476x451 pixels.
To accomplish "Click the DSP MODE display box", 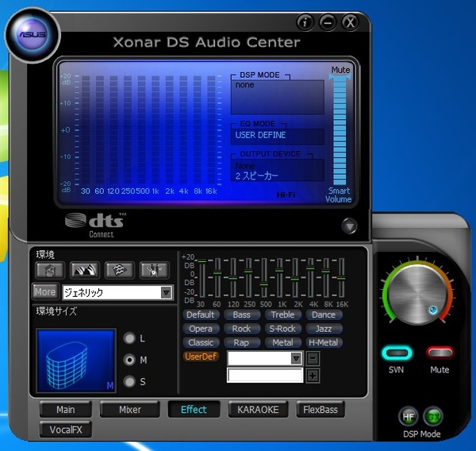I will [278, 97].
